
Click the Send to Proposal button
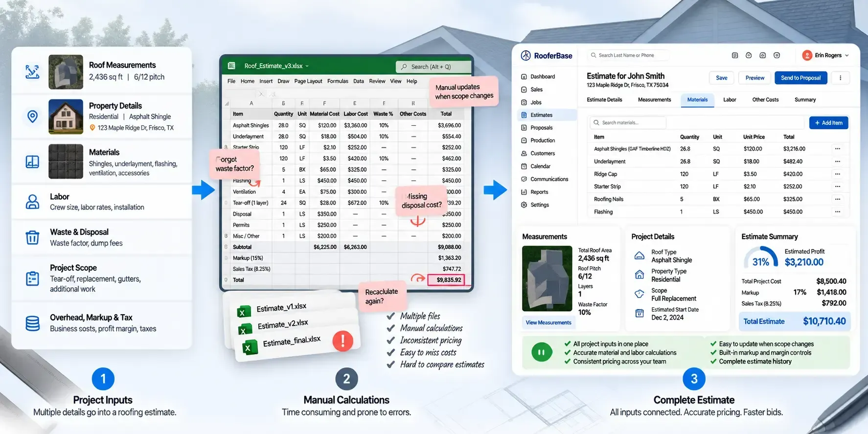800,78
